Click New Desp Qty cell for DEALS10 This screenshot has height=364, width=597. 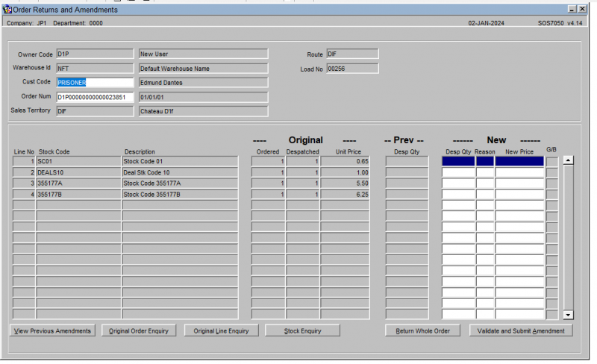pos(458,172)
